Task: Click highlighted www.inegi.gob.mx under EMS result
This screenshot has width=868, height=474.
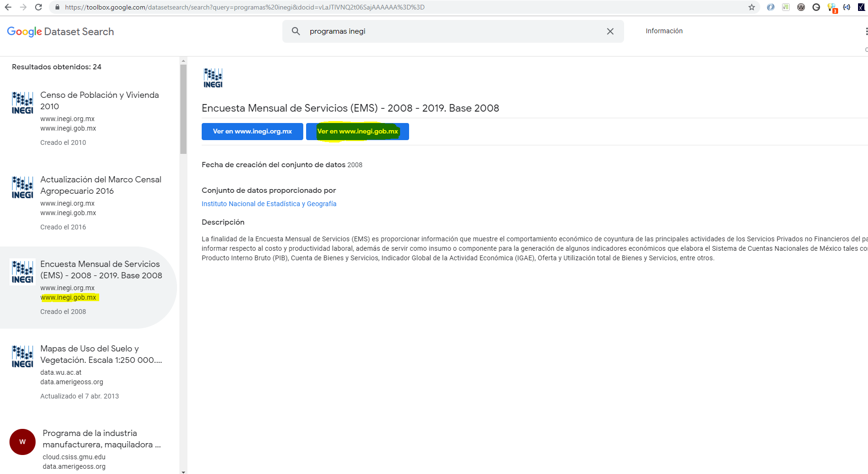Action: (69, 297)
